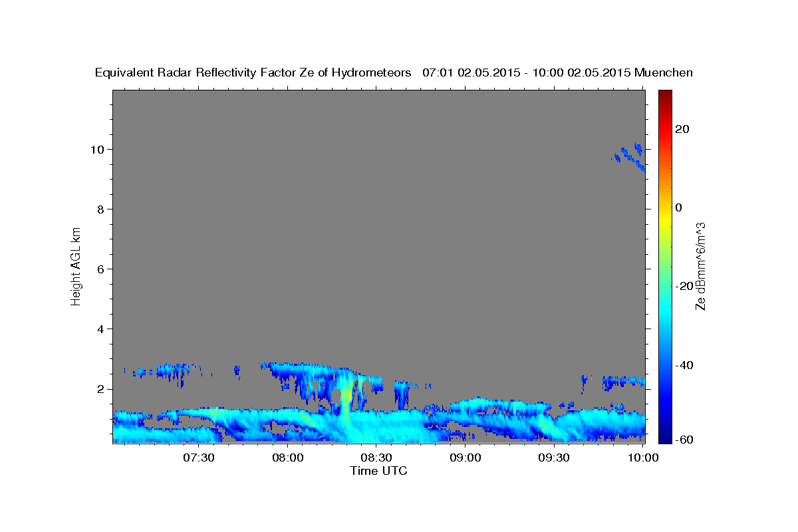
Task: Click the 08:30 time tick label
Action: tap(376, 458)
